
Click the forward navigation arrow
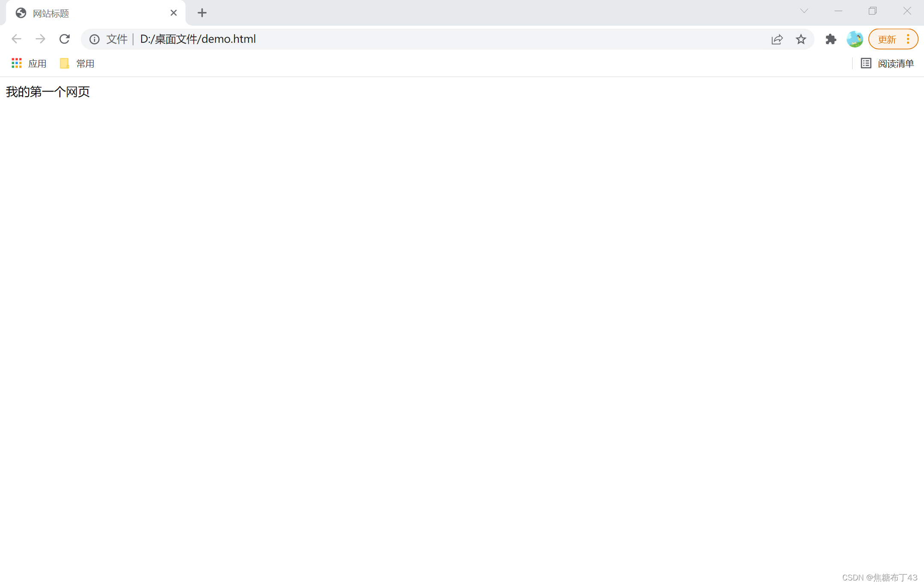point(40,39)
